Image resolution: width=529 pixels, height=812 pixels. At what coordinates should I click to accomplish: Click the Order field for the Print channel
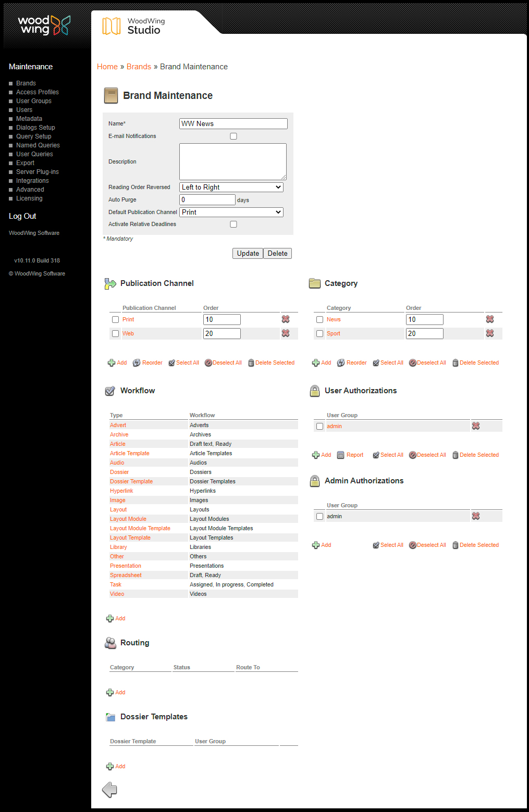coord(222,319)
